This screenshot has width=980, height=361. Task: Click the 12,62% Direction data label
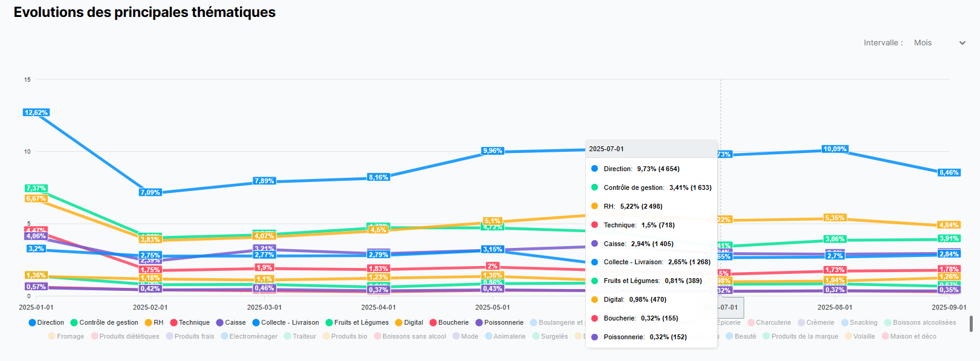coord(36,112)
